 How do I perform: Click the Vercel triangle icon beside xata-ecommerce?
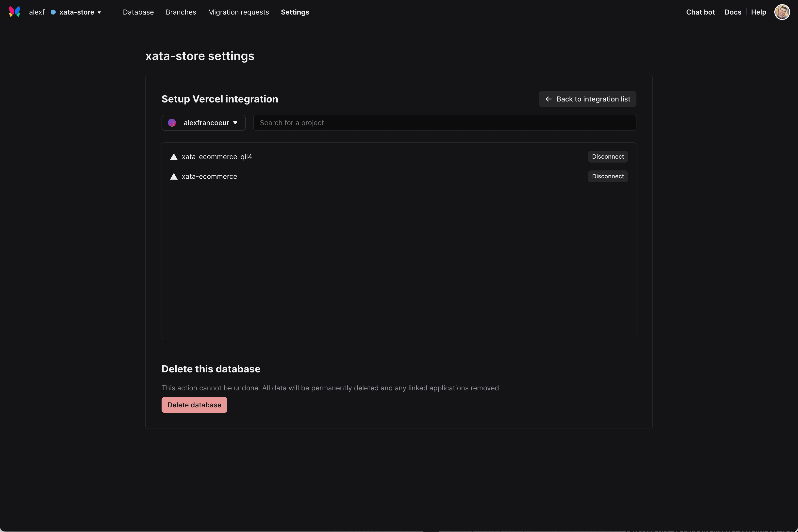tap(174, 176)
